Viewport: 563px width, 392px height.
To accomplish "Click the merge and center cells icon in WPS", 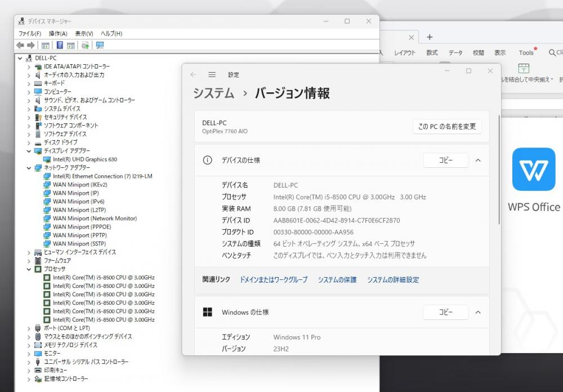I will [x=524, y=68].
